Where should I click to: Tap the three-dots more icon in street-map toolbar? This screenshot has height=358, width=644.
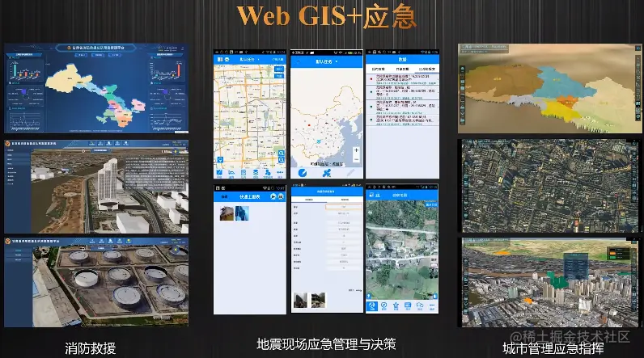[x=280, y=173]
